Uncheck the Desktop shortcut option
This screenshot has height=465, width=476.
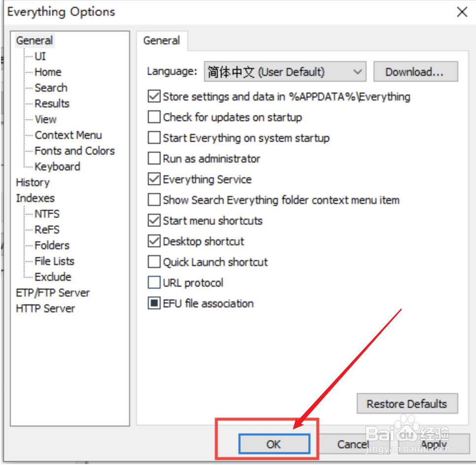tap(154, 241)
